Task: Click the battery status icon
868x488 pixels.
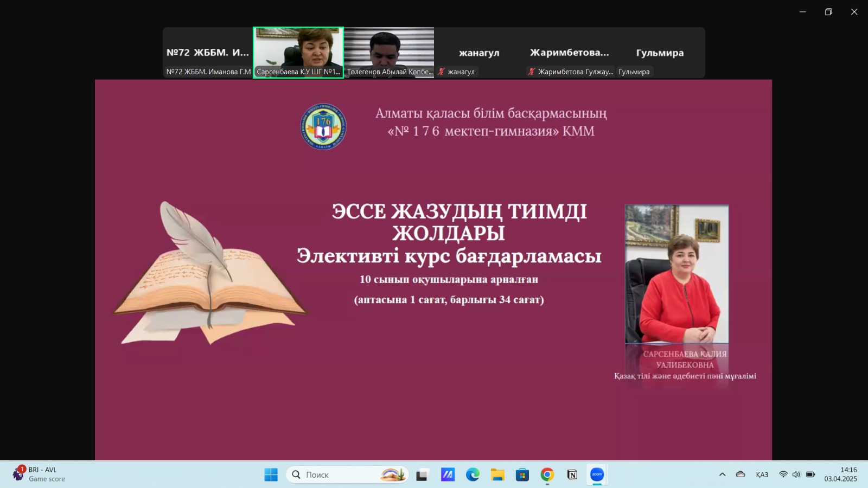Action: [810, 474]
